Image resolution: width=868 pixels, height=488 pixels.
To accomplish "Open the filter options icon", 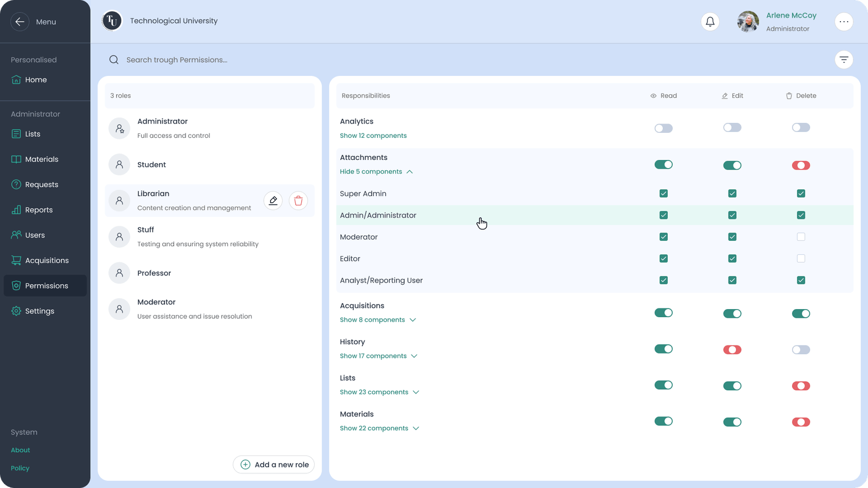I will tap(844, 60).
